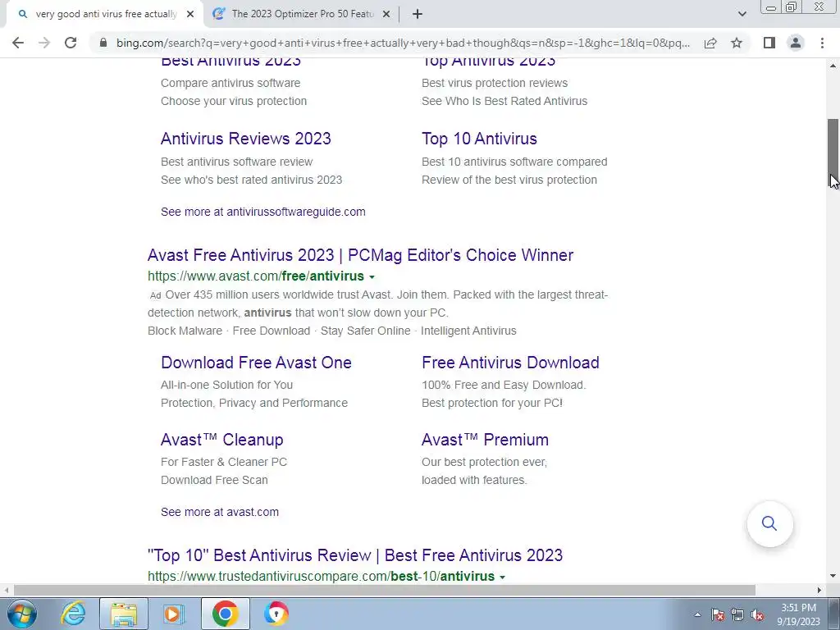840x630 pixels.
Task: View site security lock icon info
Action: (103, 43)
